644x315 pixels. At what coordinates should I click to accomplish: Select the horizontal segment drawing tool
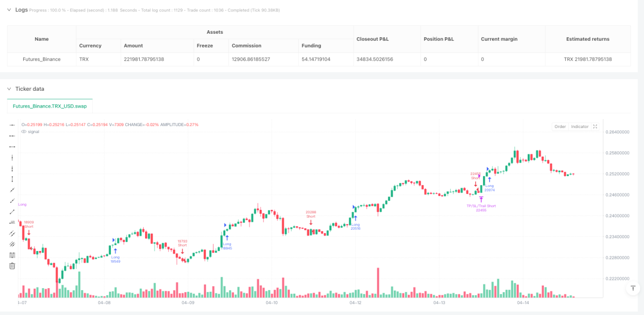[12, 146]
